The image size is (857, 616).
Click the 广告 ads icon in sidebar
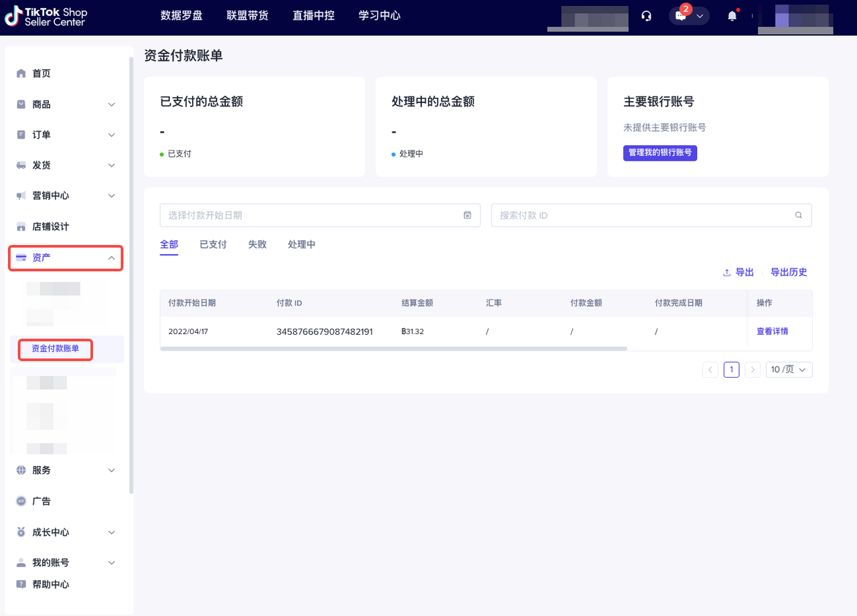21,501
